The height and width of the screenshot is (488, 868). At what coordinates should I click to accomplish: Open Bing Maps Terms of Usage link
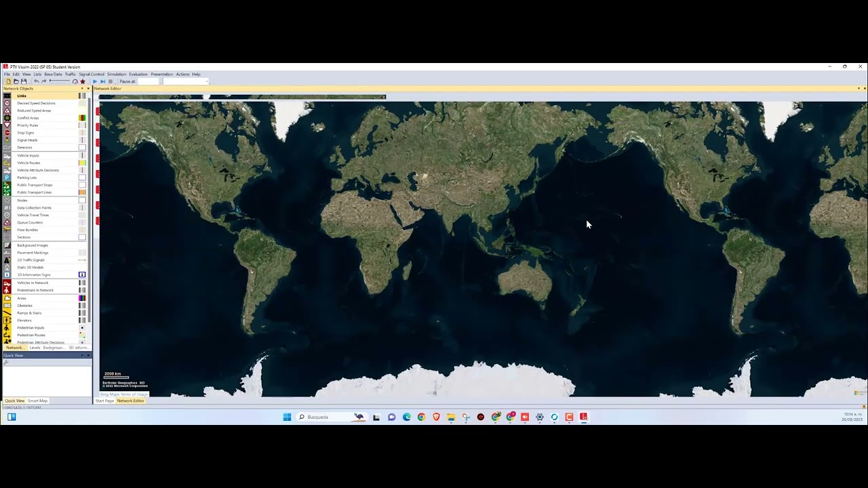pyautogui.click(x=124, y=394)
